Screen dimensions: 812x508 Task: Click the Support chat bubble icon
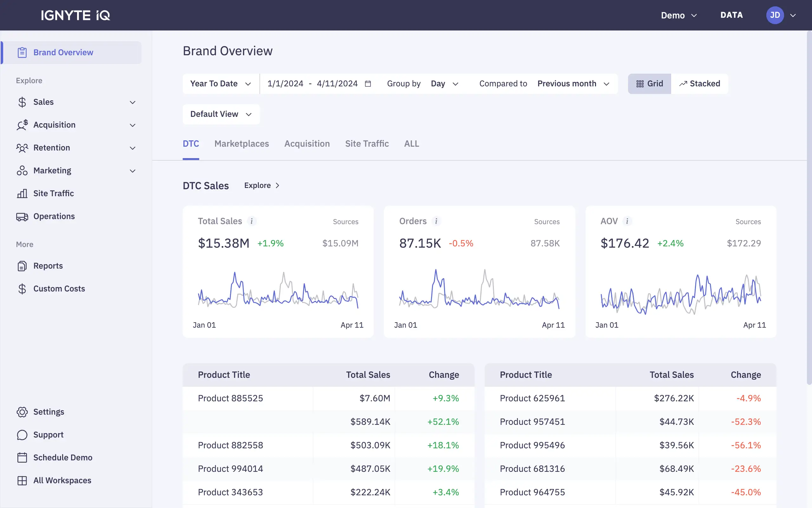22,435
